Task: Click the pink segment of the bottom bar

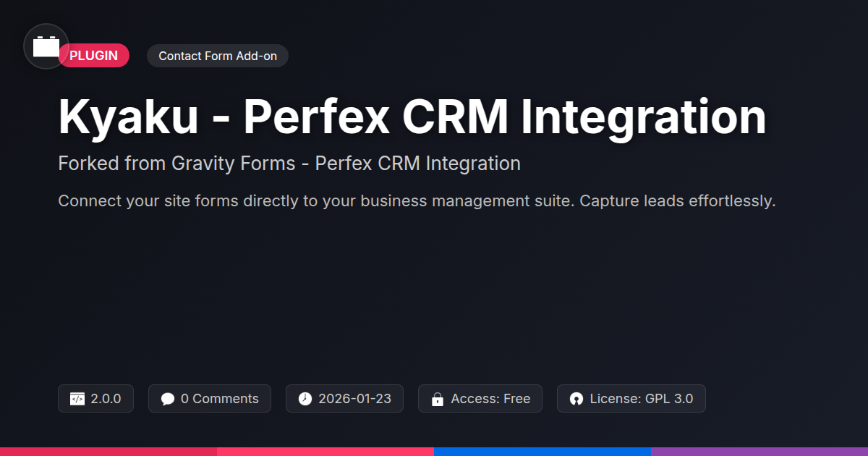Action: click(x=325, y=452)
